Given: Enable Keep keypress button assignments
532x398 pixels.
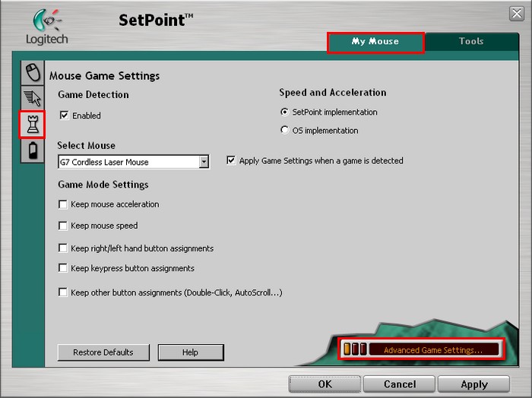Looking at the screenshot, I should (x=63, y=268).
